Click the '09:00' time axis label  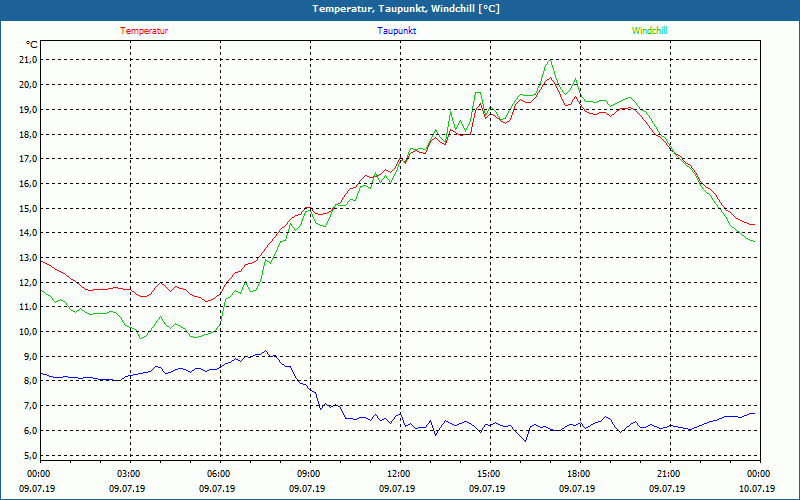(x=308, y=474)
